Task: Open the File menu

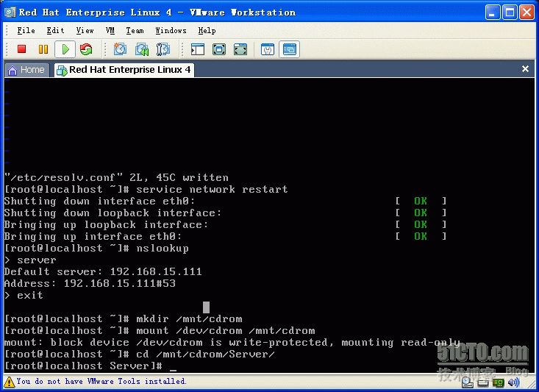Action: [x=26, y=31]
